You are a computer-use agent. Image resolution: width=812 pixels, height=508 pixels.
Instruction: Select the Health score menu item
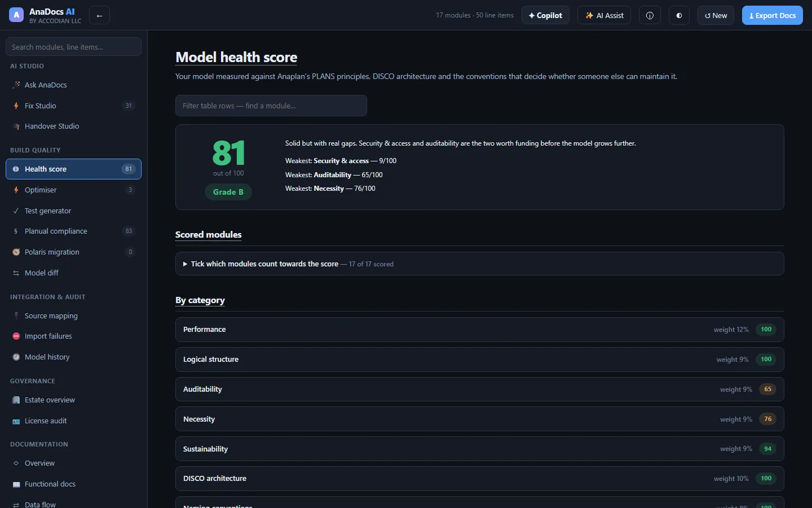pos(73,169)
